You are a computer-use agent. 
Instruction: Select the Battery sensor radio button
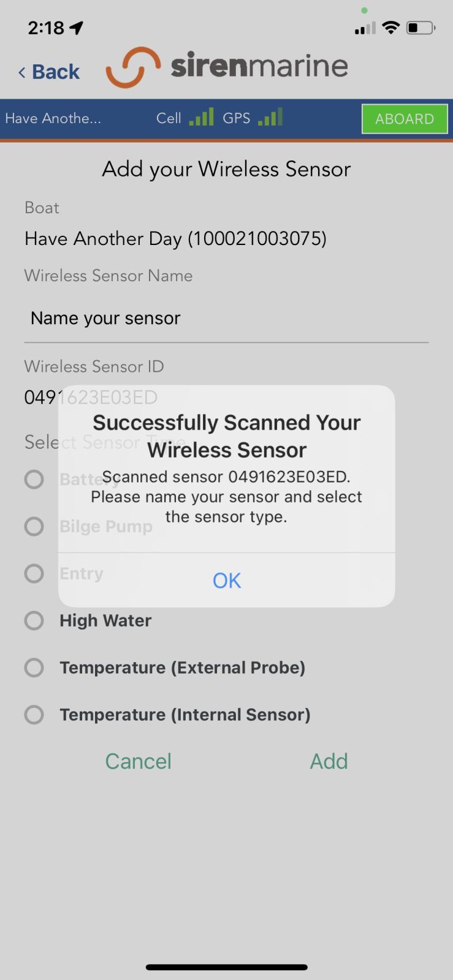[x=34, y=479]
